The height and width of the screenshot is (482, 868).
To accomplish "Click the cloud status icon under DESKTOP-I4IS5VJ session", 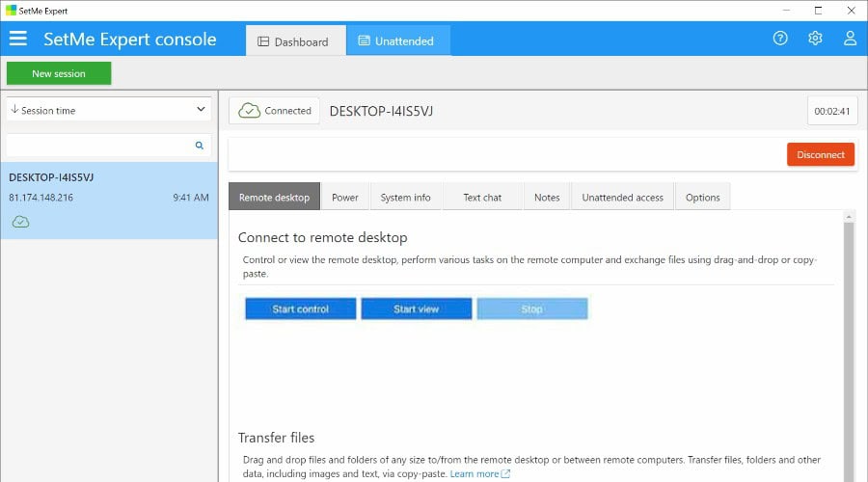I will [x=20, y=222].
